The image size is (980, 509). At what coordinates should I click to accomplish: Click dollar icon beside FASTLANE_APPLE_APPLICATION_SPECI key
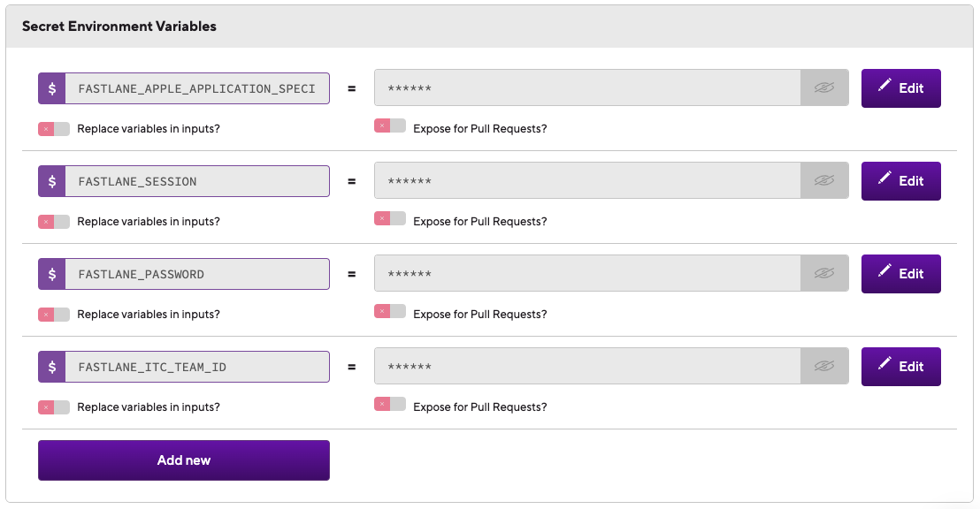click(52, 88)
